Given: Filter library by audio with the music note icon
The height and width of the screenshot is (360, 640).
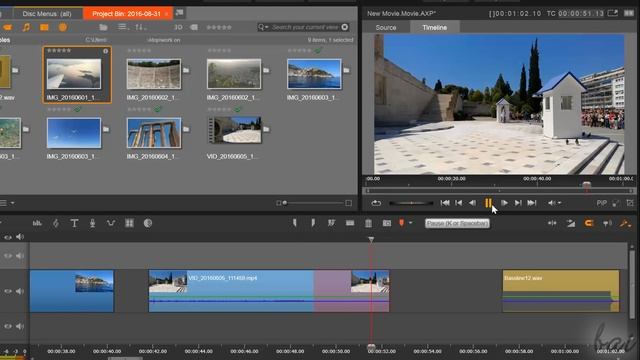Looking at the screenshot, I should (x=26, y=27).
